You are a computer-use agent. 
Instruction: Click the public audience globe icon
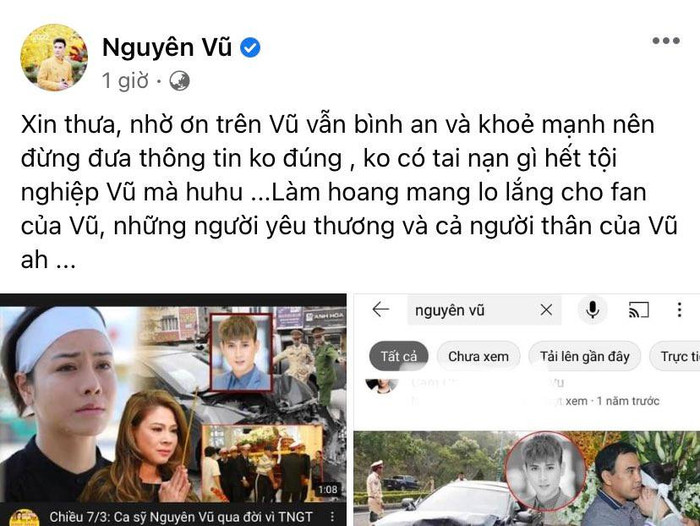coord(179,81)
